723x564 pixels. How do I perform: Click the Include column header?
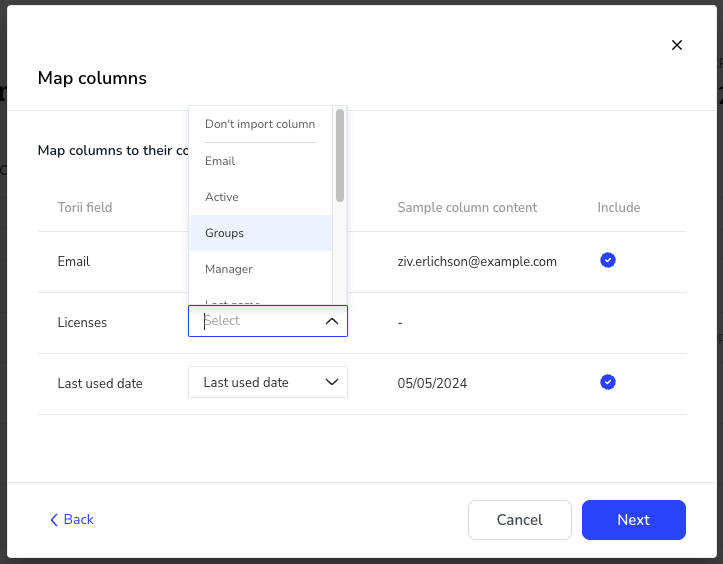tap(618, 208)
